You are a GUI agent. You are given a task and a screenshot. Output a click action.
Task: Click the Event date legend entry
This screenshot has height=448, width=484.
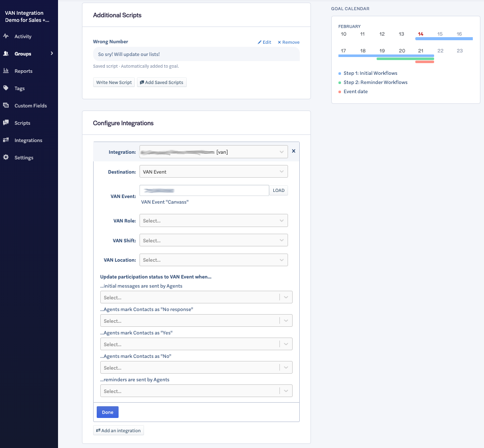tap(353, 92)
